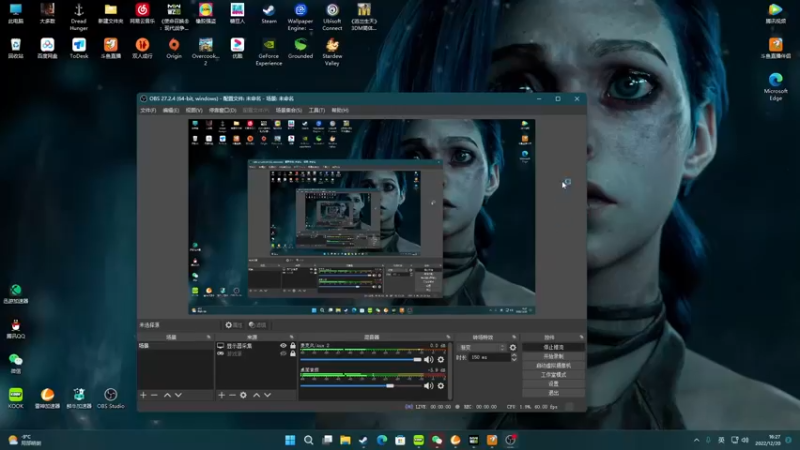Click the studio mode button

(554, 375)
